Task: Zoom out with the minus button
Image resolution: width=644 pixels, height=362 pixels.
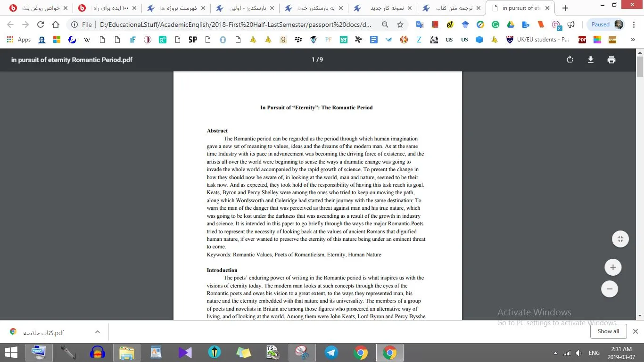Action: [x=610, y=289]
